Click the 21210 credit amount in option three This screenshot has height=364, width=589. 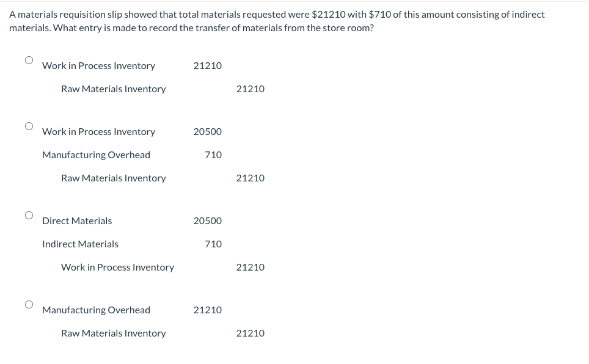point(250,267)
